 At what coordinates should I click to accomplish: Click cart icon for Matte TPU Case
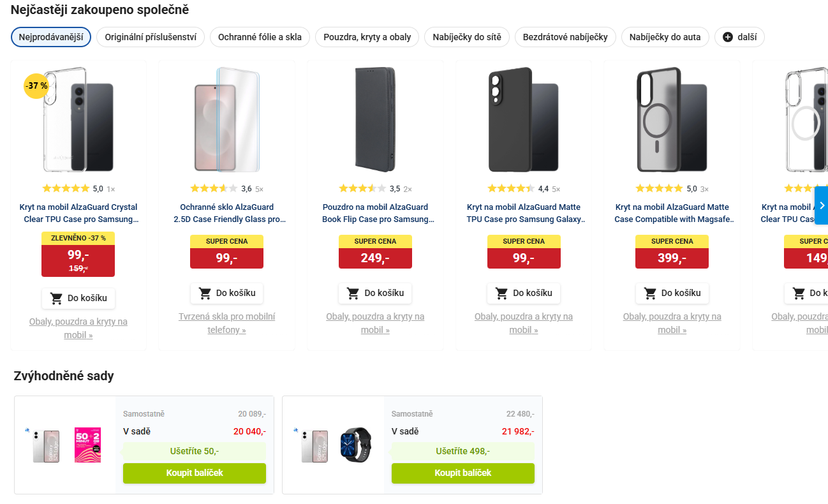click(x=501, y=293)
